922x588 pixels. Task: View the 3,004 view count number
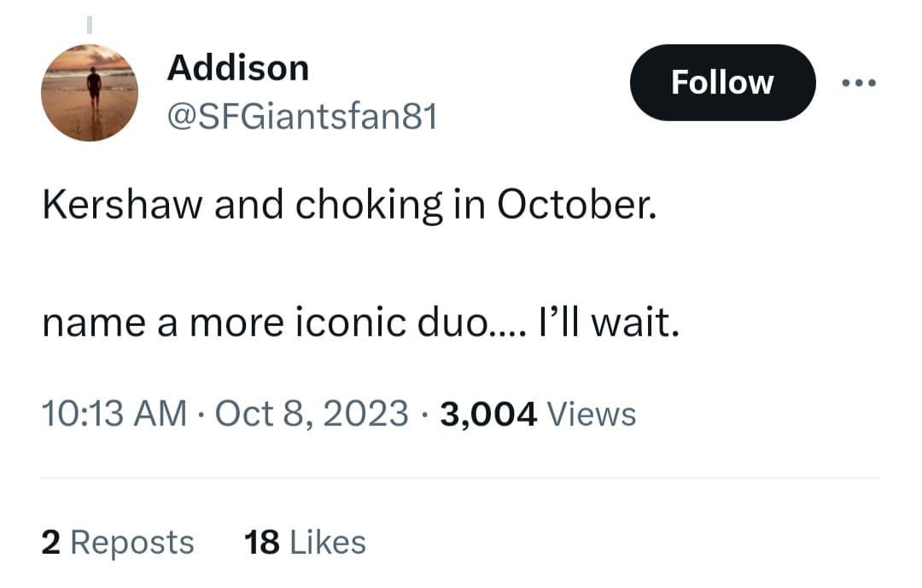click(x=488, y=414)
